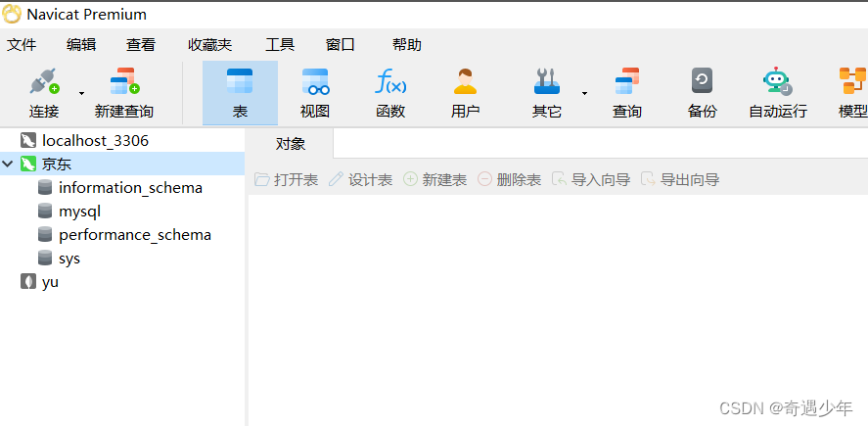The image size is (868, 426).
Task: Launch the Export Wizard (导出向导)
Action: pyautogui.click(x=680, y=179)
